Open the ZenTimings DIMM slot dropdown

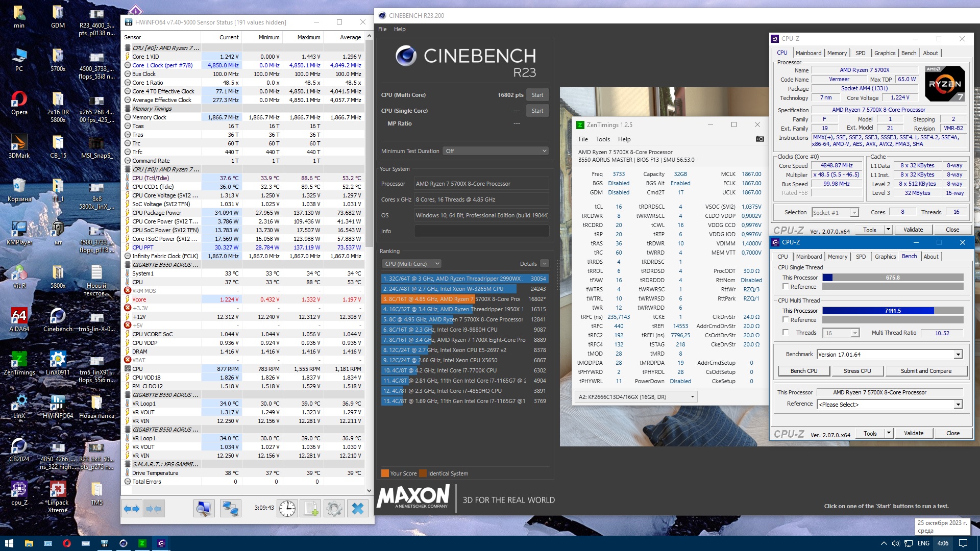(x=636, y=396)
